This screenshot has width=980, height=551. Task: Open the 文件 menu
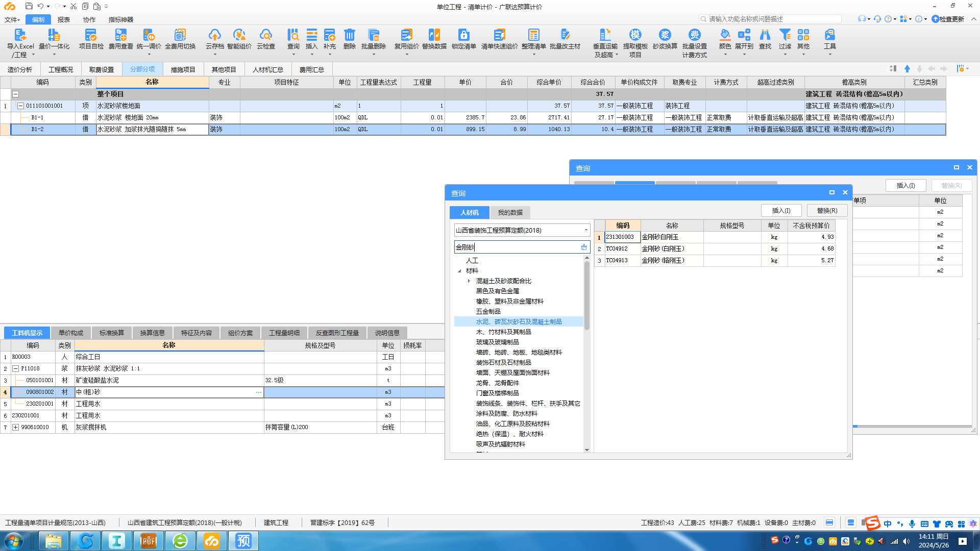tap(12, 19)
